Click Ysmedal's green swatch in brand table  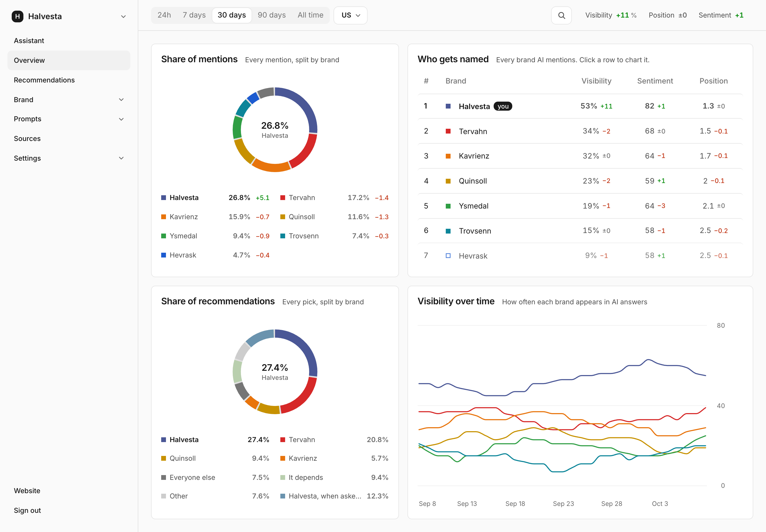[x=448, y=206]
